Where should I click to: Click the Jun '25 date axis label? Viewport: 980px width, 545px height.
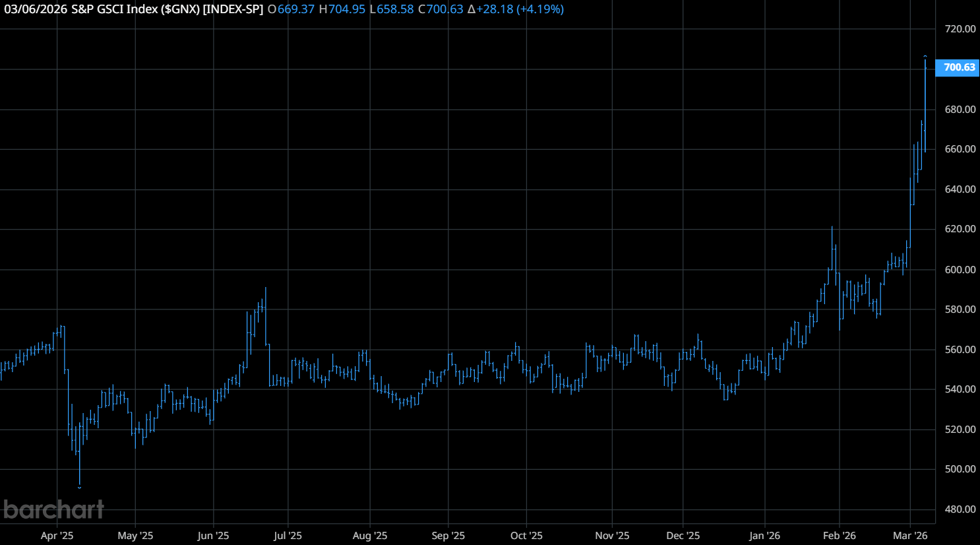(x=214, y=536)
